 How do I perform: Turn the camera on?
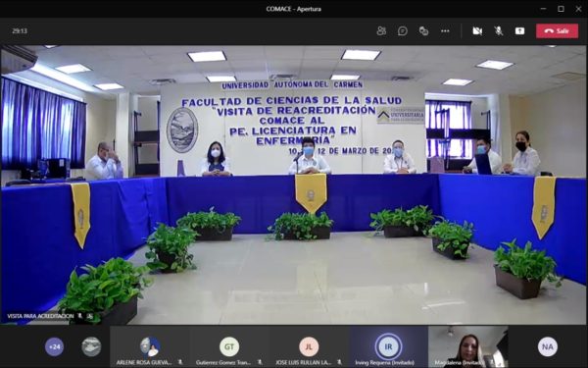tap(477, 30)
